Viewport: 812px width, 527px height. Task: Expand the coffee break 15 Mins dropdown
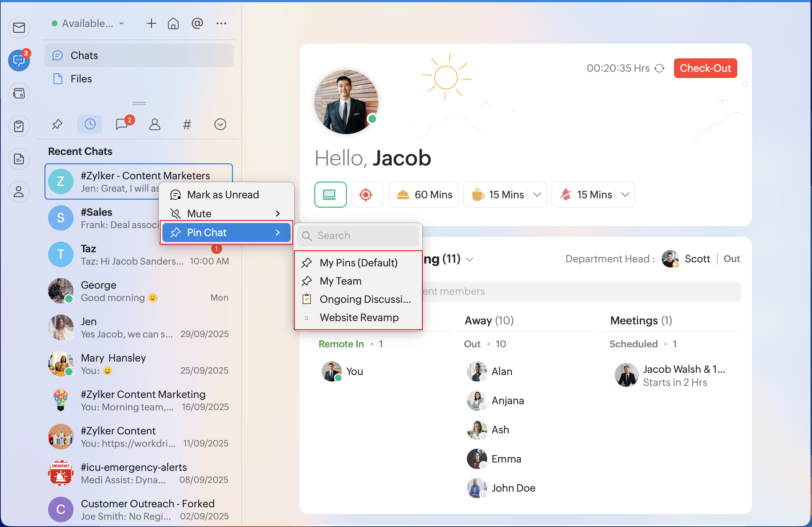tap(537, 195)
